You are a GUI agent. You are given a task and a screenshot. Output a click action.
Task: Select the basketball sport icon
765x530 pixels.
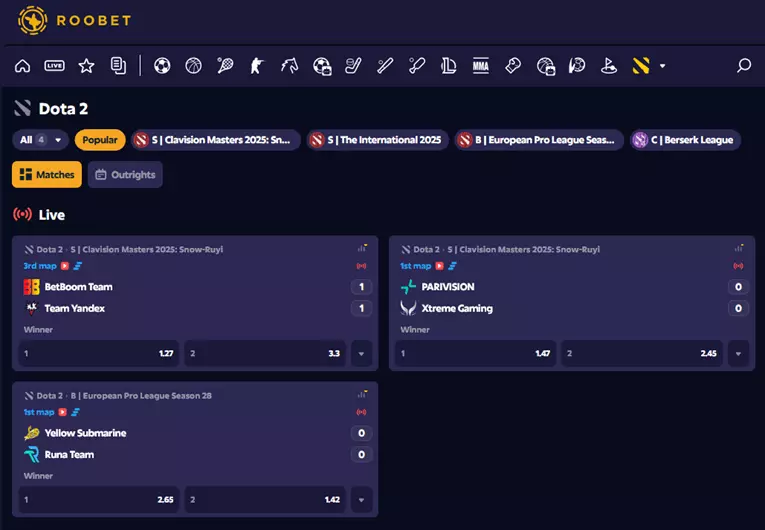tap(194, 65)
